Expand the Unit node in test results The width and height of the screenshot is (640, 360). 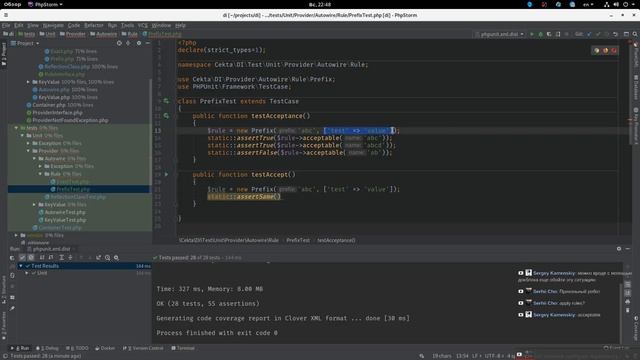(27, 273)
